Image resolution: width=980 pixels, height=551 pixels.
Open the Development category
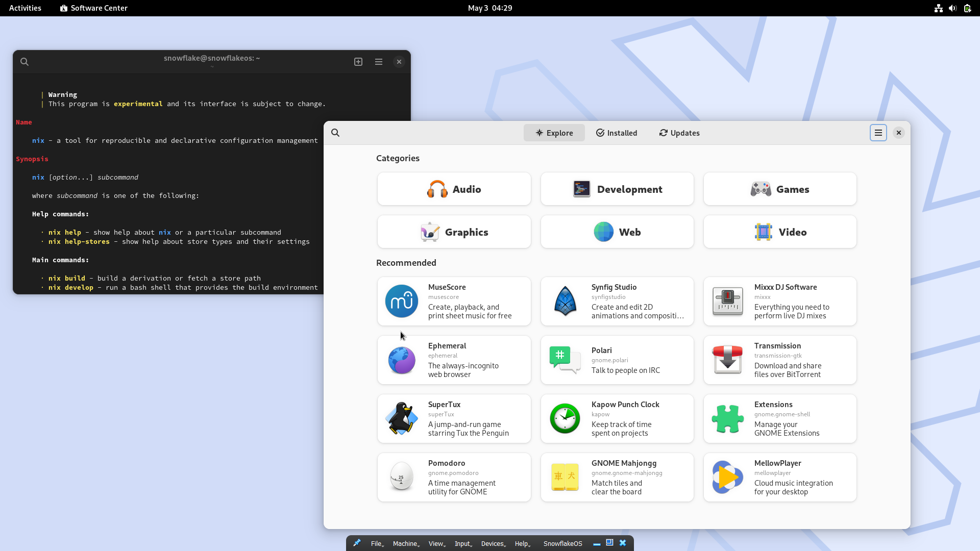point(617,189)
